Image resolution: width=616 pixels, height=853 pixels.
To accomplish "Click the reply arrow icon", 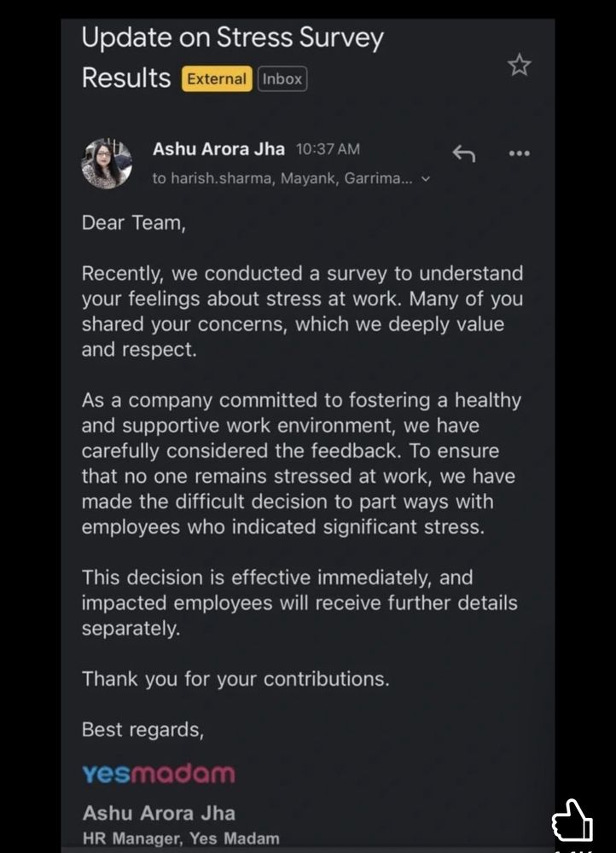I will pyautogui.click(x=463, y=154).
